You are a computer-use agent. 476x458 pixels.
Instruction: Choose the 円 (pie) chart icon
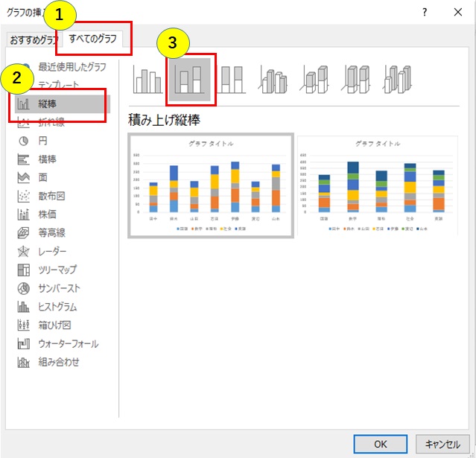(24, 141)
